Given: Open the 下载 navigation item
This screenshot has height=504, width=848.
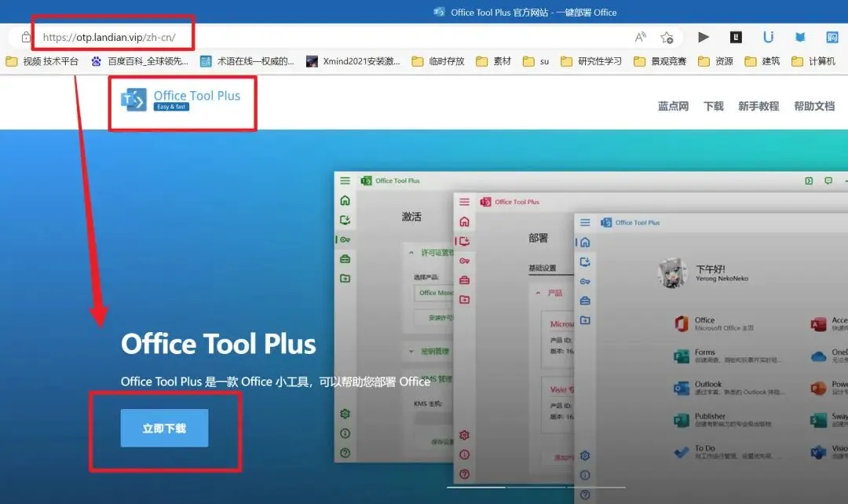Looking at the screenshot, I should click(713, 106).
